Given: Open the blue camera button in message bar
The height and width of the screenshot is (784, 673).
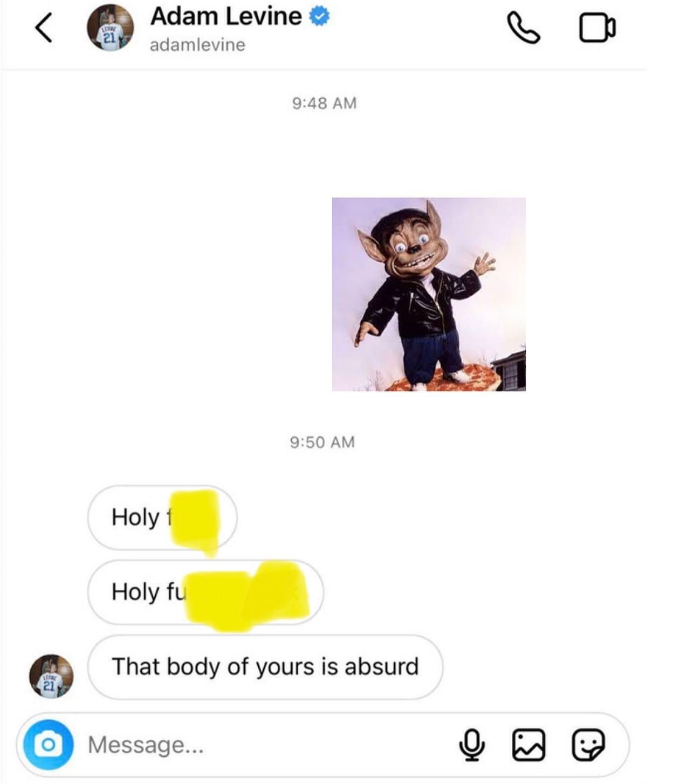Looking at the screenshot, I should point(48,745).
